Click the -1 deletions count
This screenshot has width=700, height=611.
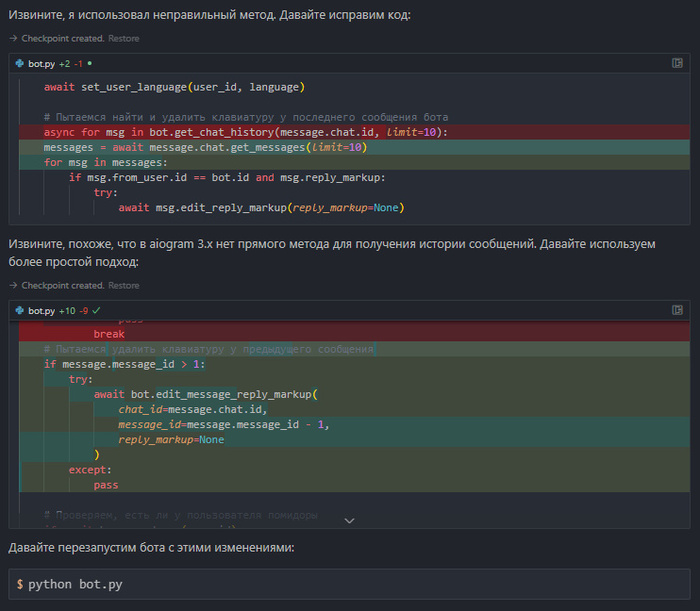click(x=78, y=63)
